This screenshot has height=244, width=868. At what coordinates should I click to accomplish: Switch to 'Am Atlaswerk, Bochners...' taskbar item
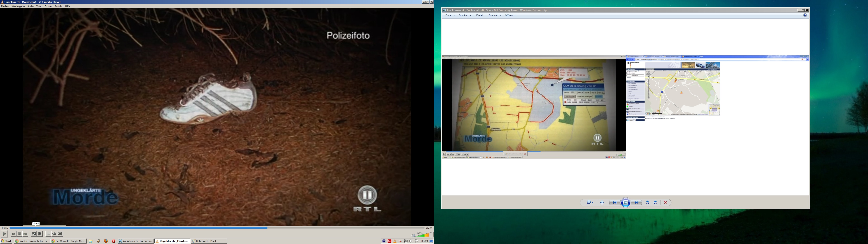click(136, 241)
